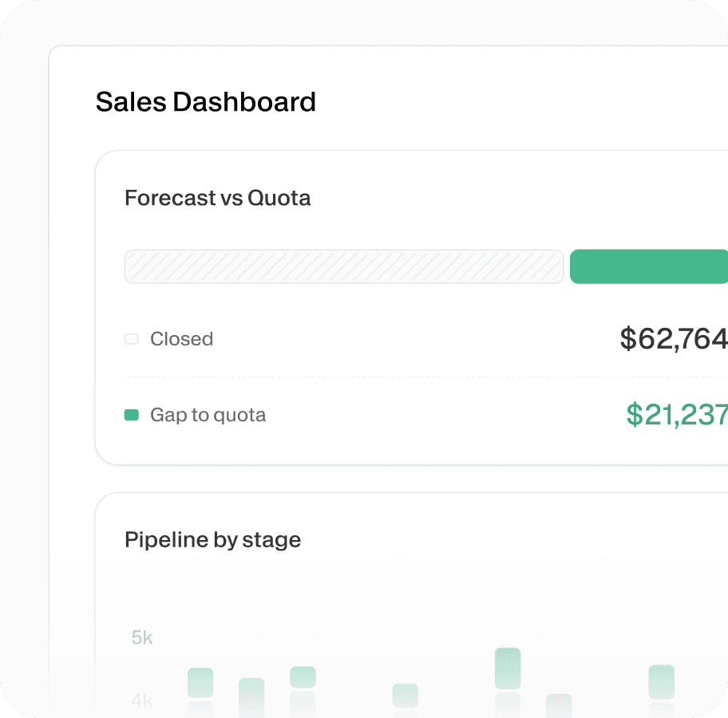Click the green Gap to quota swatch

[x=132, y=415]
